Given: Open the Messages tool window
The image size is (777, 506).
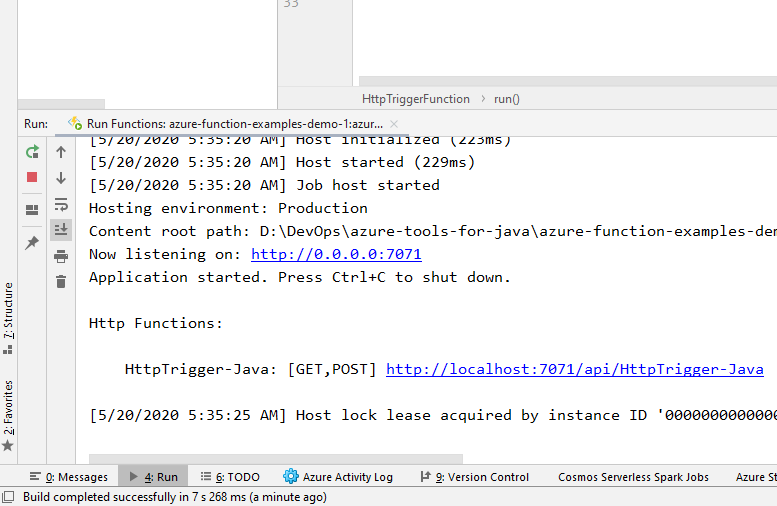Looking at the screenshot, I should (x=69, y=477).
